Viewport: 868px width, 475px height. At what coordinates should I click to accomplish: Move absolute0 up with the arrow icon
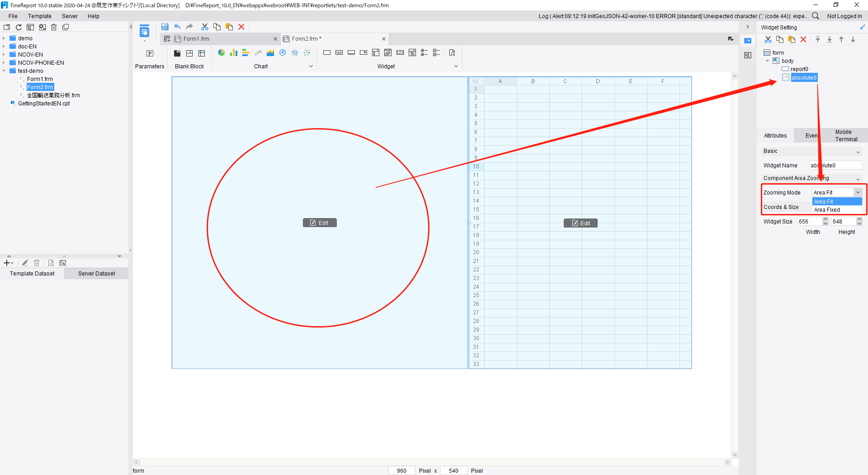(x=841, y=40)
